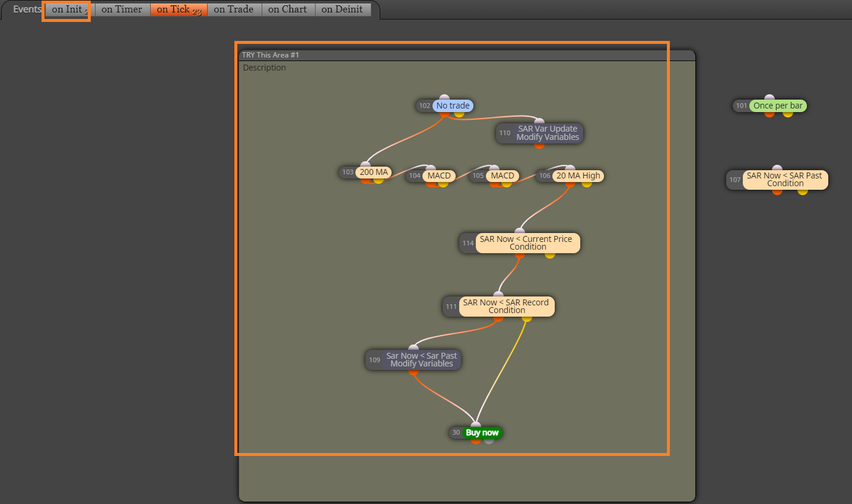Select the SAR Now < Current Price block
This screenshot has height=504, width=852.
pyautogui.click(x=528, y=243)
